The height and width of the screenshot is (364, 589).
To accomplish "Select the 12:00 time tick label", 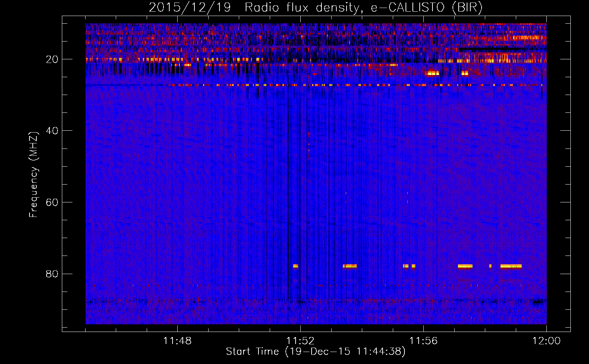I will click(x=546, y=341).
